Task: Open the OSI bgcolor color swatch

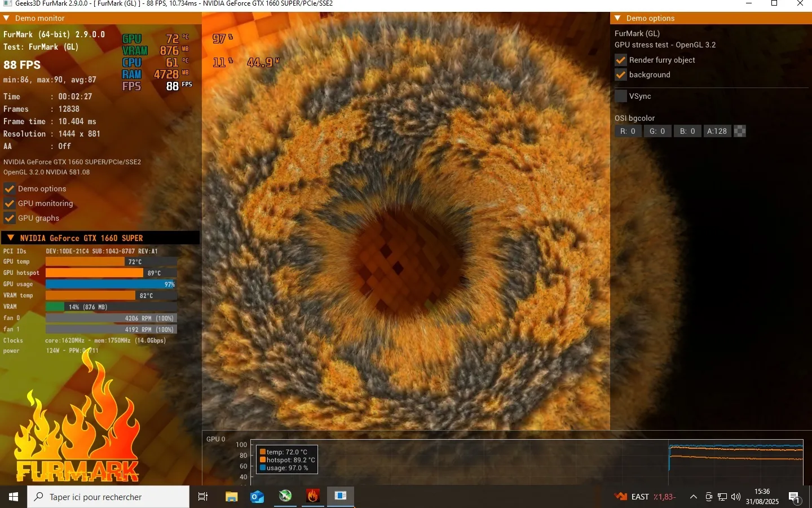Action: [x=740, y=131]
